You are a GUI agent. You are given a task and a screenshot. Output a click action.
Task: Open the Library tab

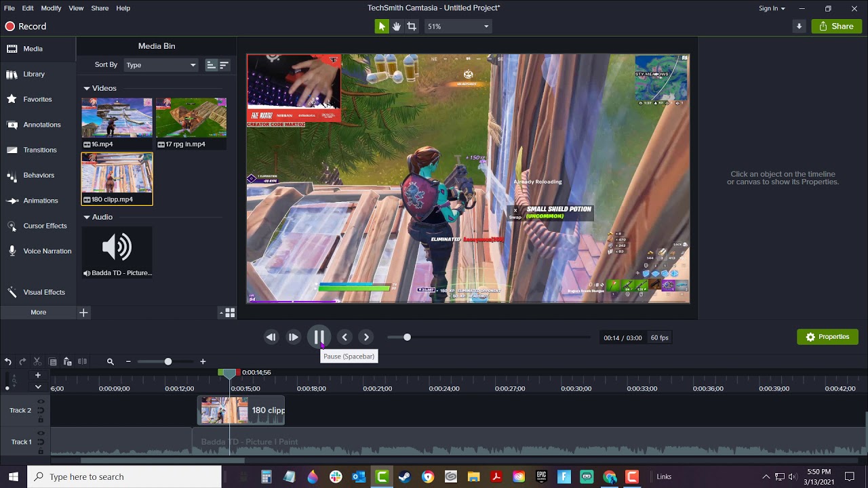[x=38, y=74]
